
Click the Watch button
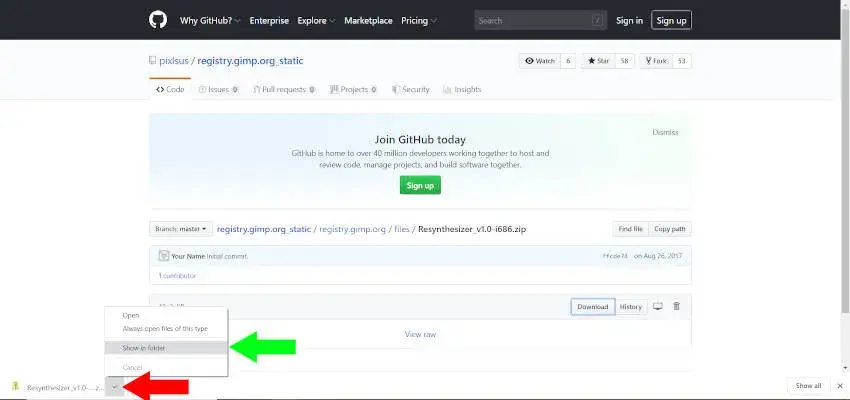(x=539, y=61)
